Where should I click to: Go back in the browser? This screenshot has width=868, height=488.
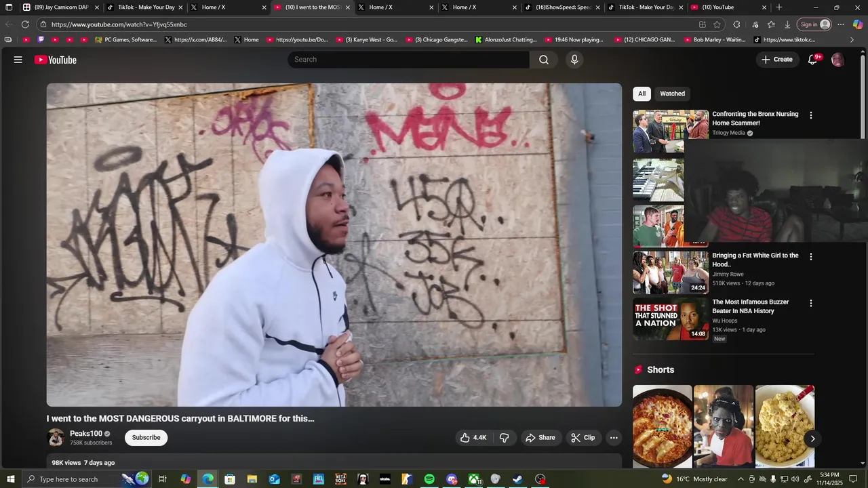click(9, 24)
